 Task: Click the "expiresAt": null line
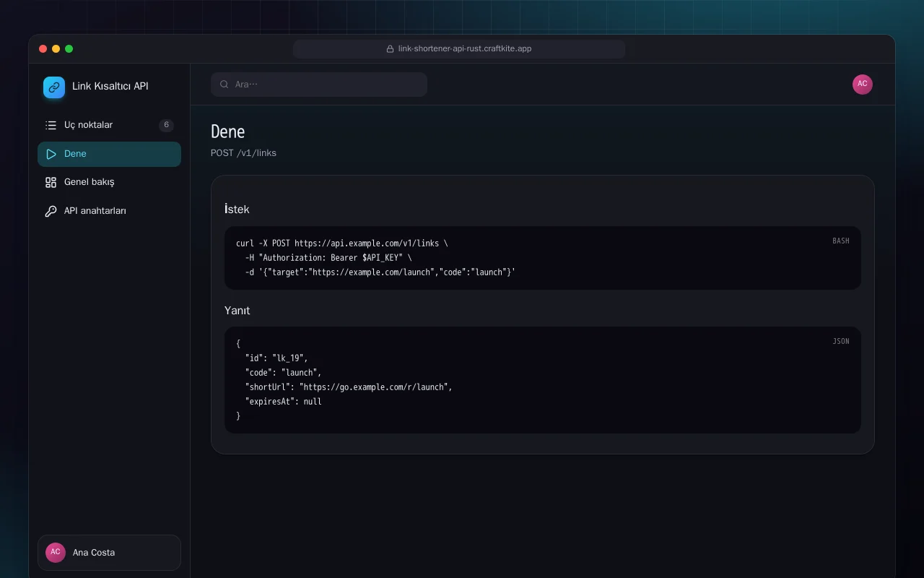pos(284,402)
